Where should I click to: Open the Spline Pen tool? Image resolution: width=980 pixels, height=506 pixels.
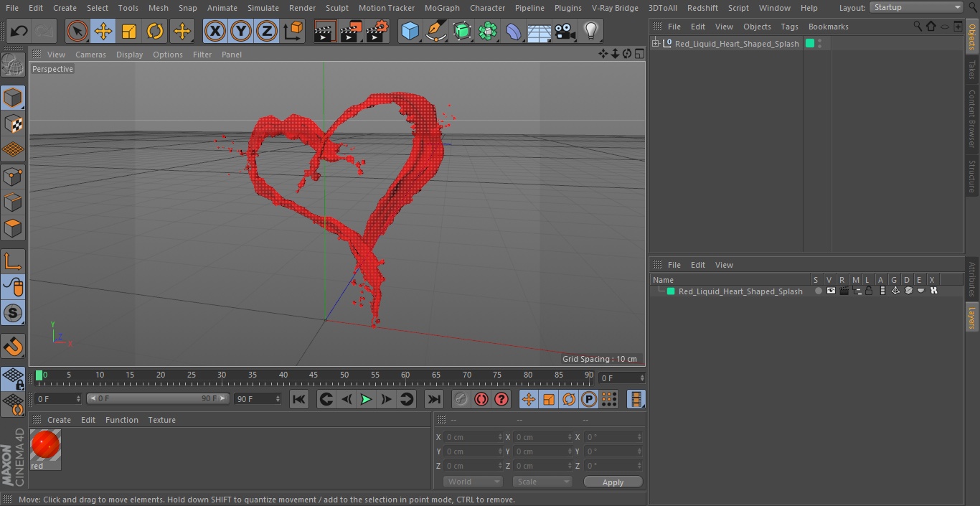[435, 31]
